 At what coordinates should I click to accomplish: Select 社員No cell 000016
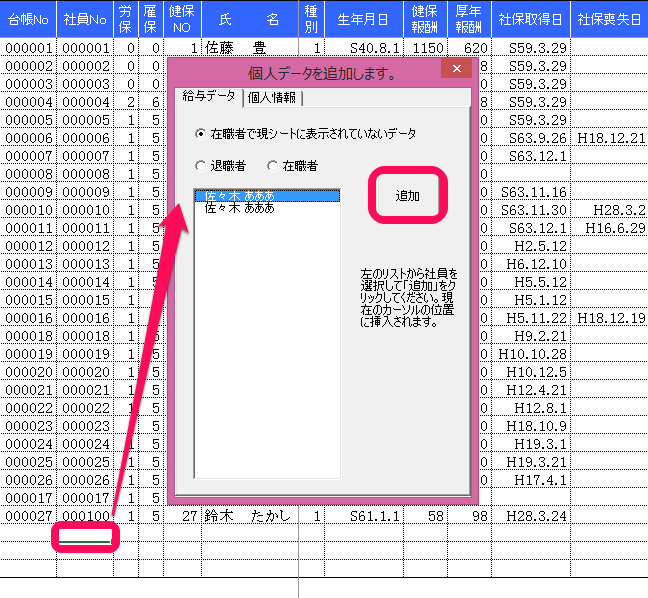[x=85, y=318]
